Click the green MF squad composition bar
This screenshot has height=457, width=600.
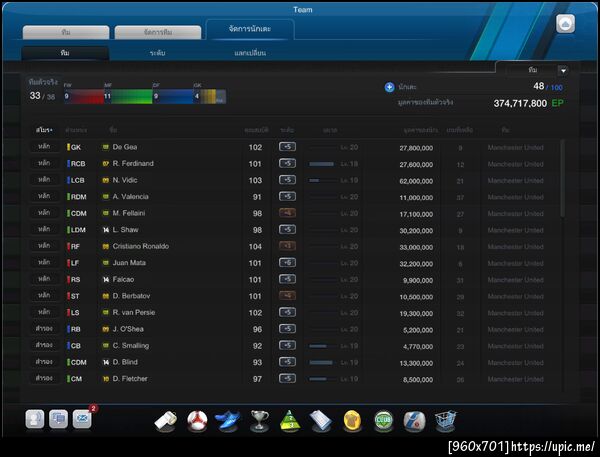coord(128,96)
